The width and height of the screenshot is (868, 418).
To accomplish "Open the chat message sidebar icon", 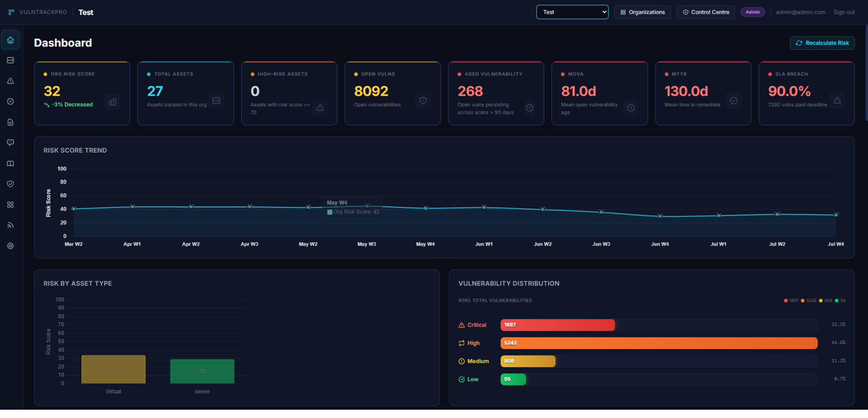I will point(10,143).
